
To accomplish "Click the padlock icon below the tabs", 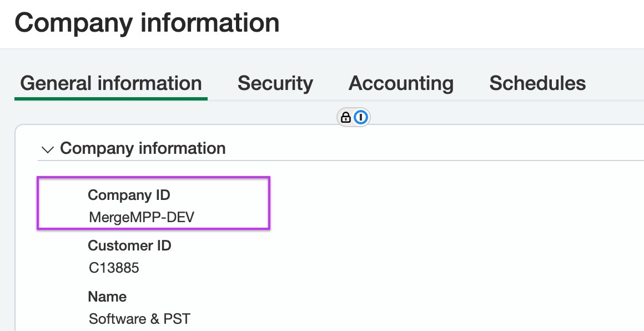I will pos(346,117).
